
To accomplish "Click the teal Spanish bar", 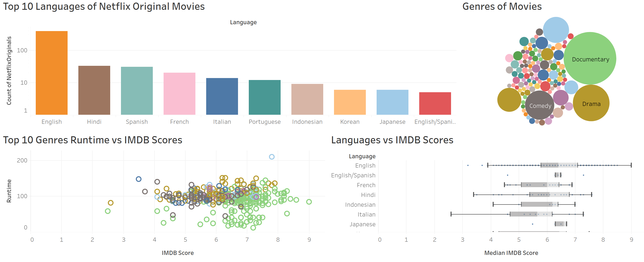I will (137, 91).
